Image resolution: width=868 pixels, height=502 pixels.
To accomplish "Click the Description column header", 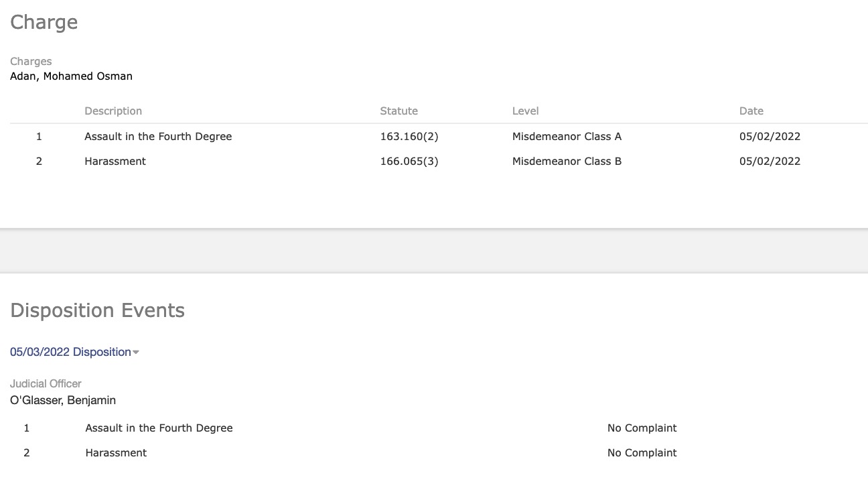I will (113, 111).
